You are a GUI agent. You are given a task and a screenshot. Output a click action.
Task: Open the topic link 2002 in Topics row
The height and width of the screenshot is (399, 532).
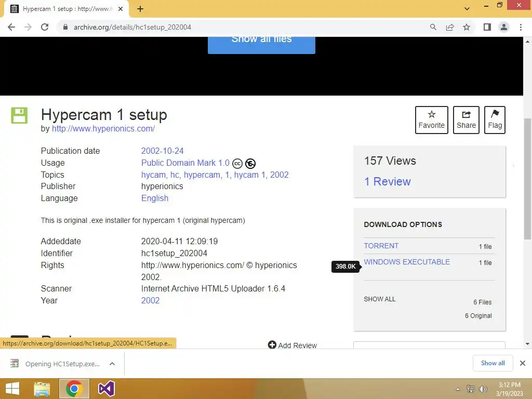(279, 175)
